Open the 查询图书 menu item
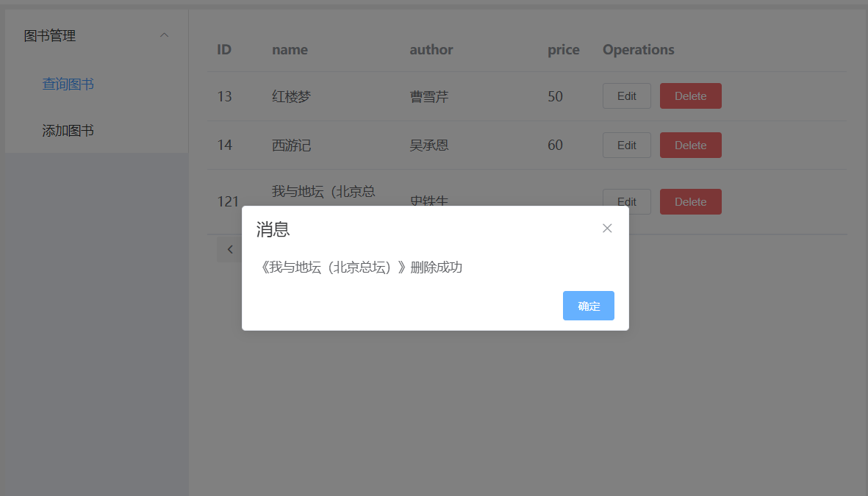The image size is (868, 496). [68, 85]
